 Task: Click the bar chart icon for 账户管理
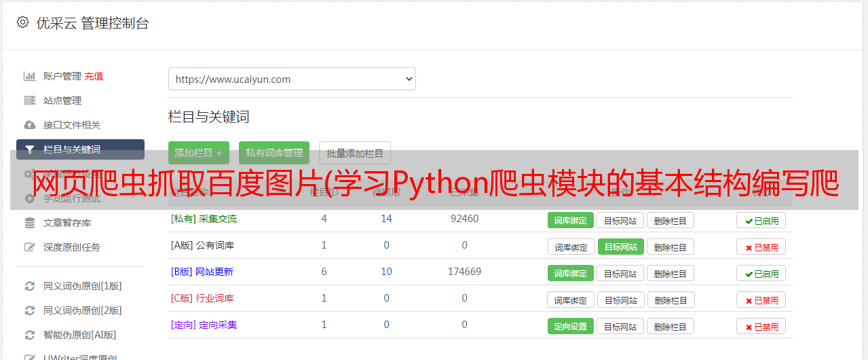click(x=29, y=76)
